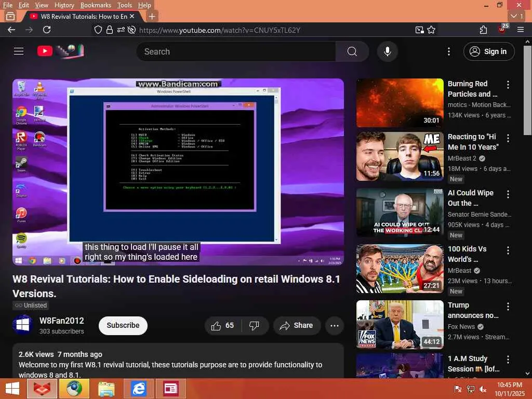Open options for 100 Kids Vs World's video

coord(508,250)
